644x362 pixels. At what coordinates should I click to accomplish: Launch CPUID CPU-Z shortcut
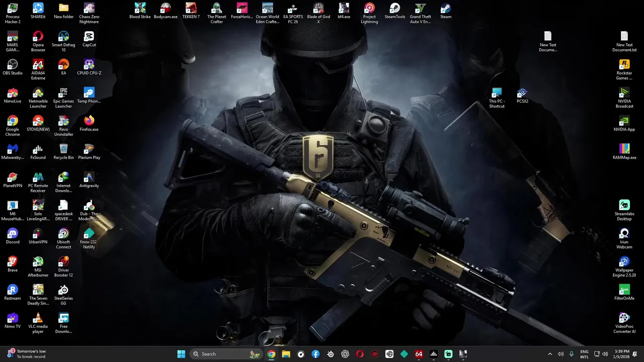click(89, 67)
